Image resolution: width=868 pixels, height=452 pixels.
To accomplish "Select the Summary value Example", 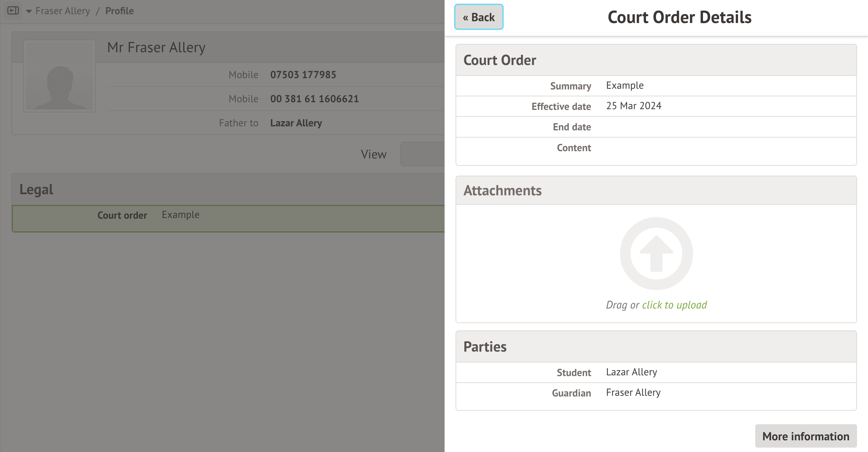I will click(625, 85).
